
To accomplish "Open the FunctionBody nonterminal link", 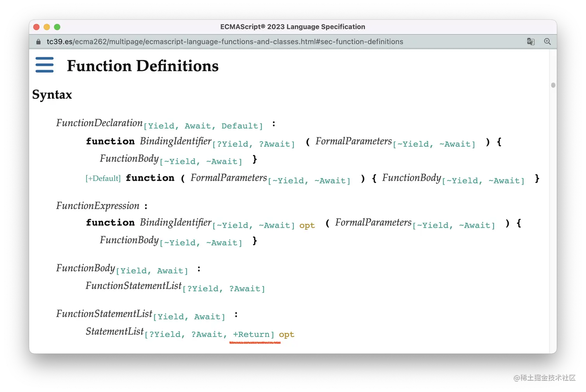I will coord(129,158).
